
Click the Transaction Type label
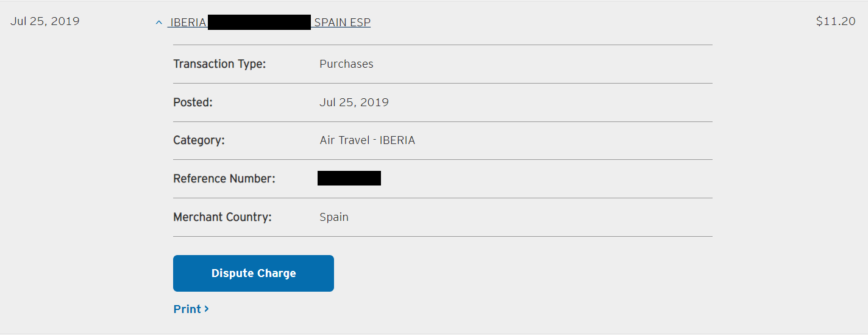tap(219, 64)
